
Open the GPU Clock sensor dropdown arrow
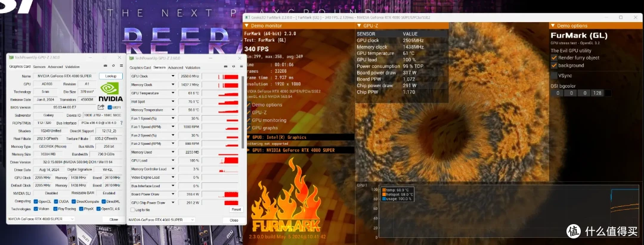tap(173, 76)
